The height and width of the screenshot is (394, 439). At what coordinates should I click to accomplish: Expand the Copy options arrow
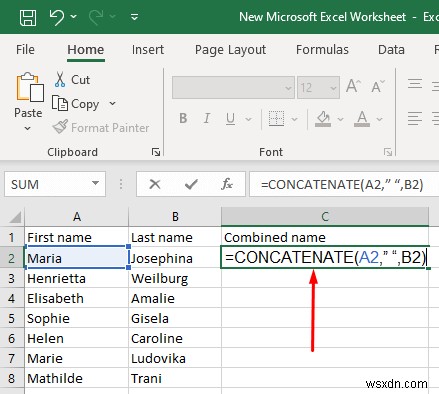113,104
